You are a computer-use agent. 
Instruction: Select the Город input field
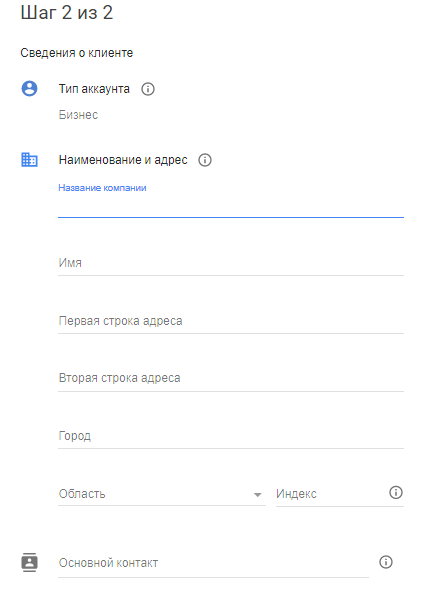[x=231, y=436]
